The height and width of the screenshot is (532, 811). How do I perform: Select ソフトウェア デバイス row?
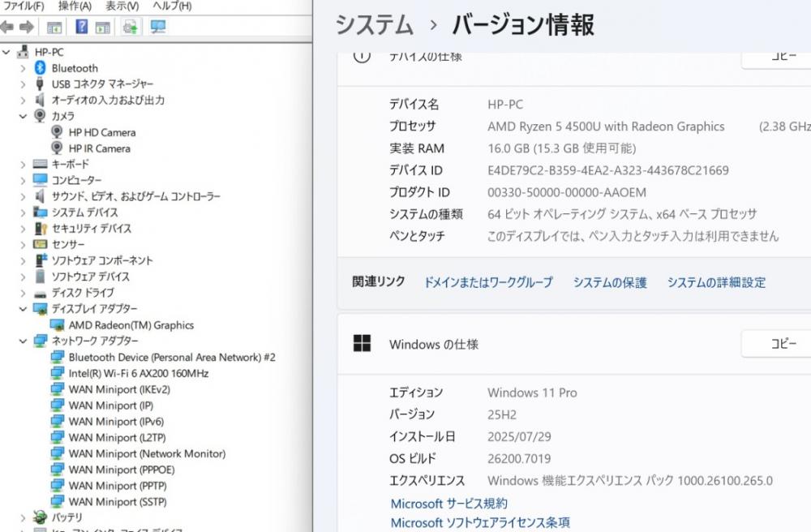pyautogui.click(x=91, y=277)
